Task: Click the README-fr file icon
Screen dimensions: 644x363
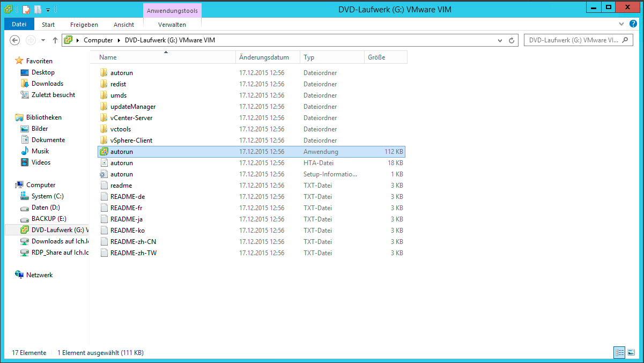Action: 104,208
